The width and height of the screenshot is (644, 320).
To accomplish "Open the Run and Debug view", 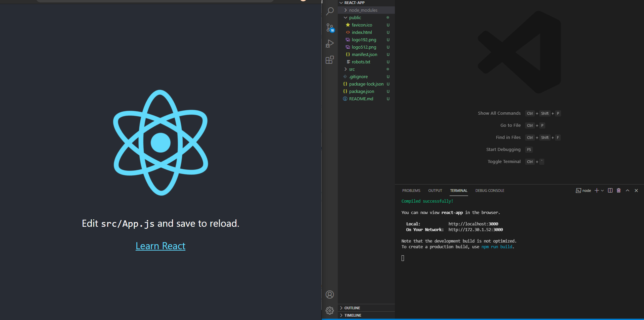I will [x=330, y=44].
